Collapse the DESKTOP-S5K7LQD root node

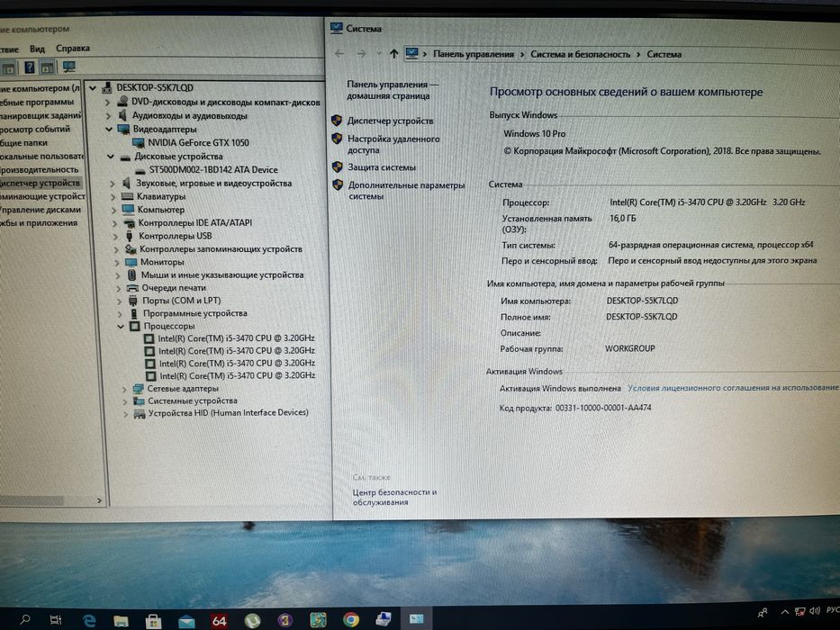(93, 88)
